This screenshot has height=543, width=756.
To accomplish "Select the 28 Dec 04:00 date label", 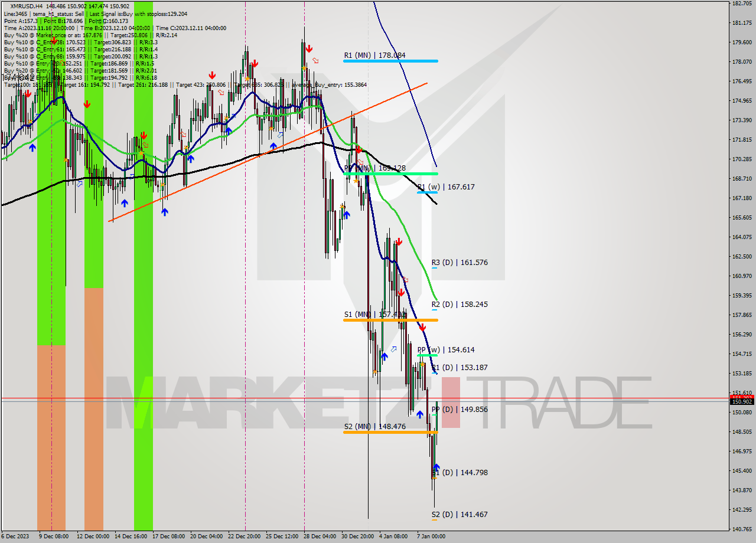I will tap(320, 536).
